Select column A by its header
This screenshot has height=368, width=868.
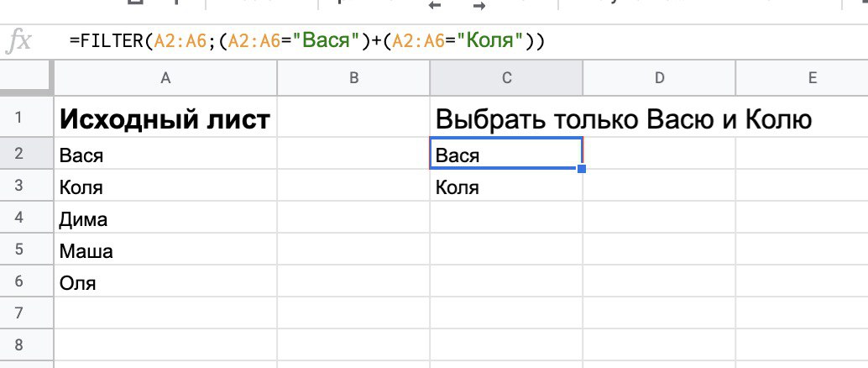pos(165,78)
